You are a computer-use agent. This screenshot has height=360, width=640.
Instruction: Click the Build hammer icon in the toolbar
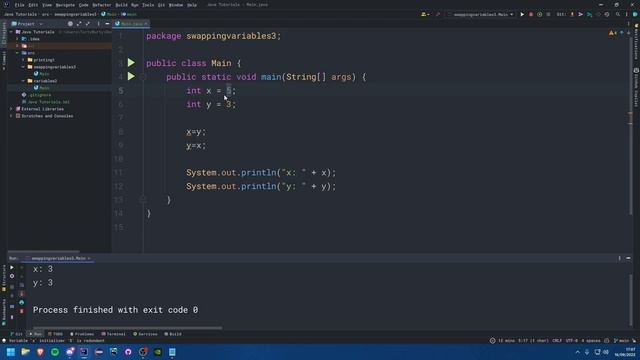tap(438, 14)
